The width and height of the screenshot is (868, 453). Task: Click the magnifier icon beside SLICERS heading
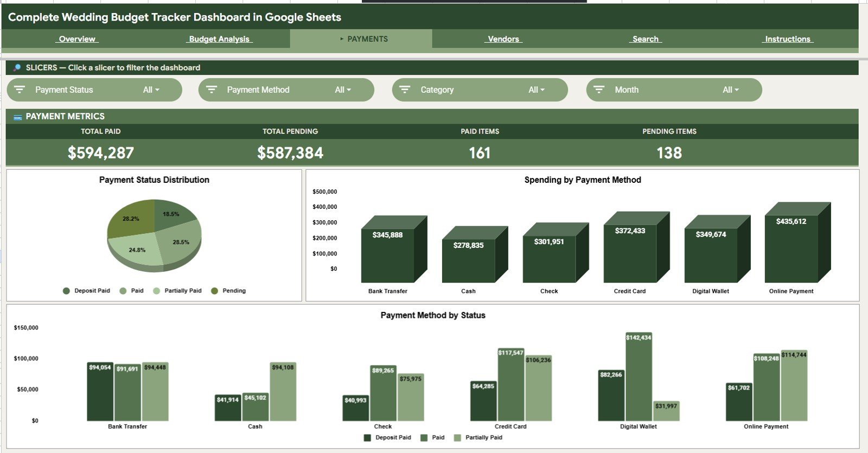(17, 68)
